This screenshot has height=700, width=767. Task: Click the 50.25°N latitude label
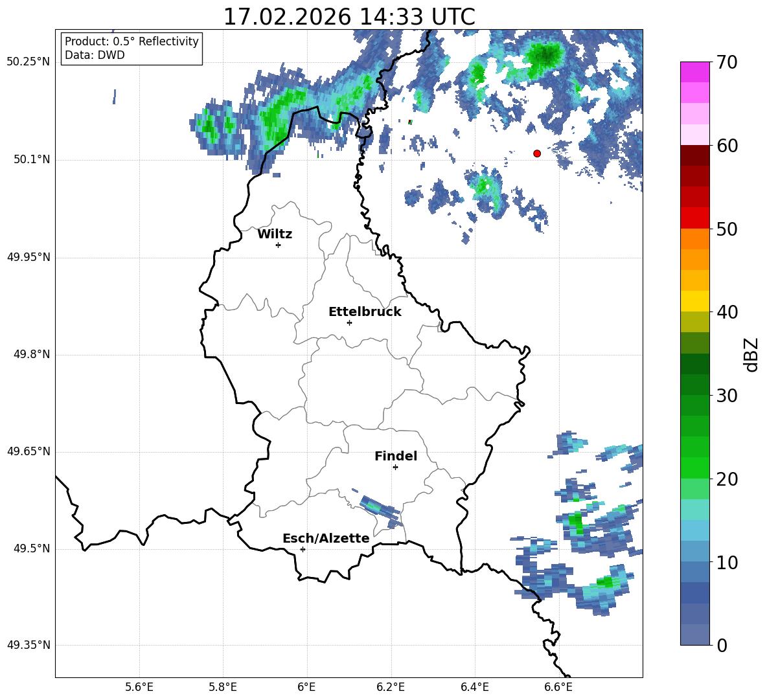29,62
